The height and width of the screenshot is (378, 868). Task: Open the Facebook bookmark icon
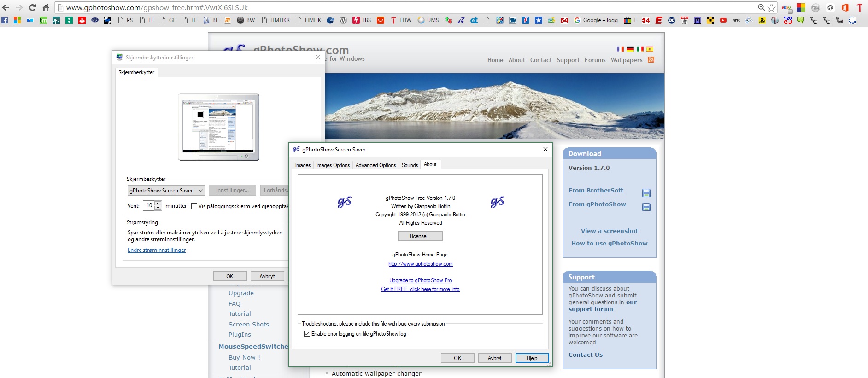point(5,20)
